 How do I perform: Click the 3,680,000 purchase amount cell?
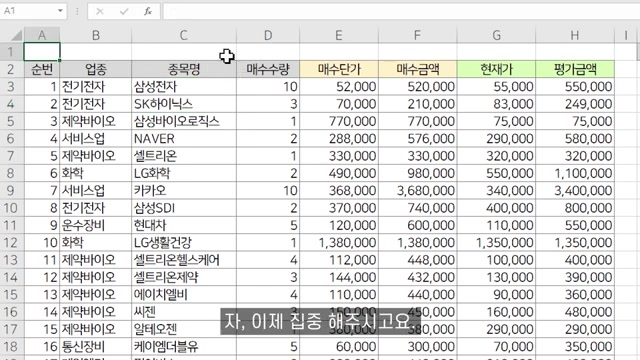click(x=417, y=191)
